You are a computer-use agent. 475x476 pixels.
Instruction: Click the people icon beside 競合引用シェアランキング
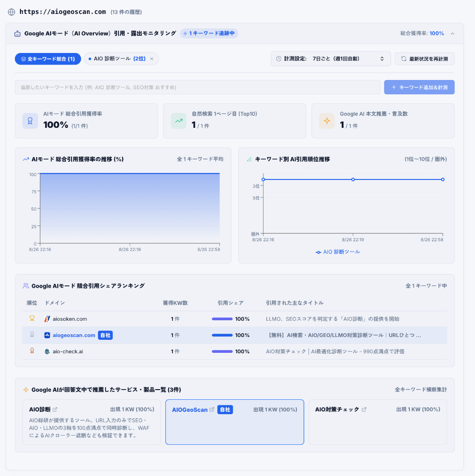click(26, 286)
